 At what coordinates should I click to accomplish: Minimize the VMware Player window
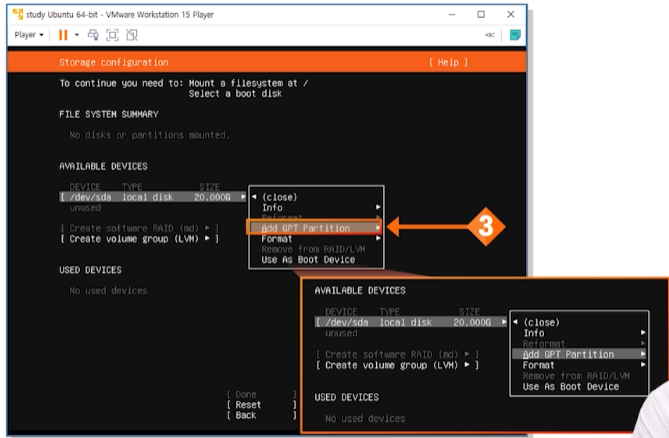point(452,15)
